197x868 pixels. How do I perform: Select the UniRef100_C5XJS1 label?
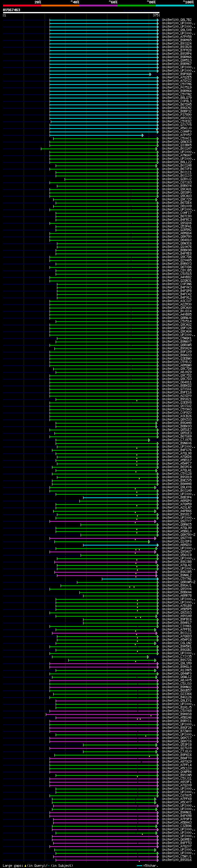177,778
